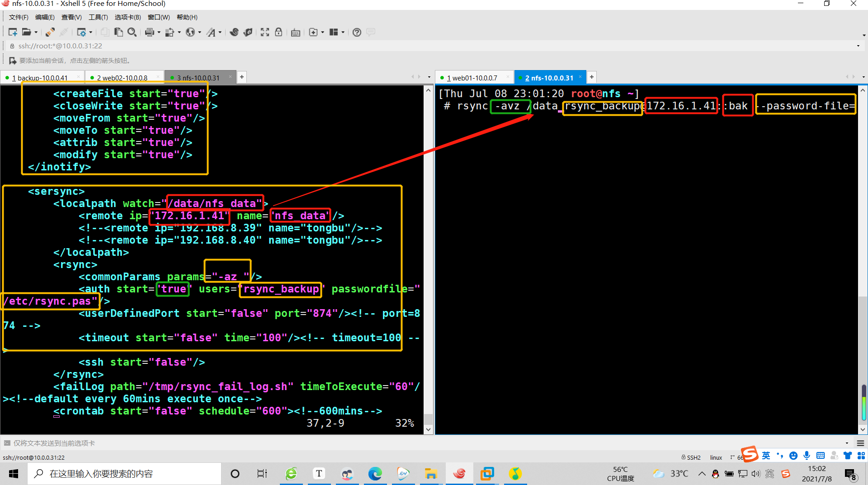Click the Print icon

(150, 32)
